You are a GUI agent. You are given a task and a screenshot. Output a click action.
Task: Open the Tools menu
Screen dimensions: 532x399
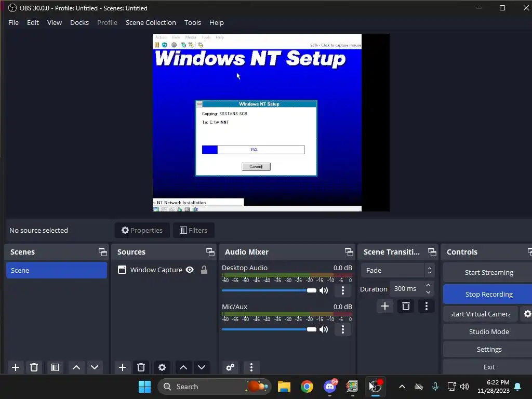tap(192, 23)
